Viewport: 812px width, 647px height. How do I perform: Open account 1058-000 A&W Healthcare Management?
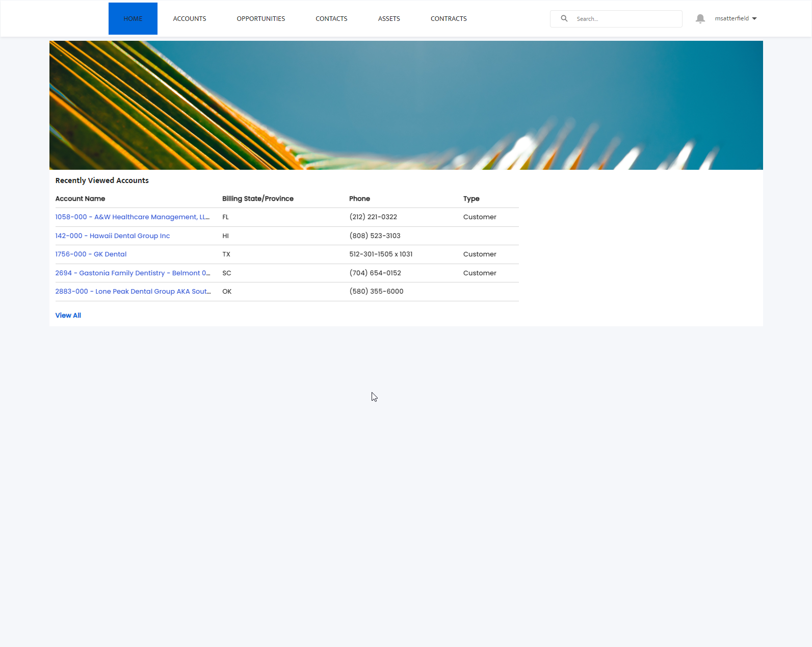click(133, 217)
